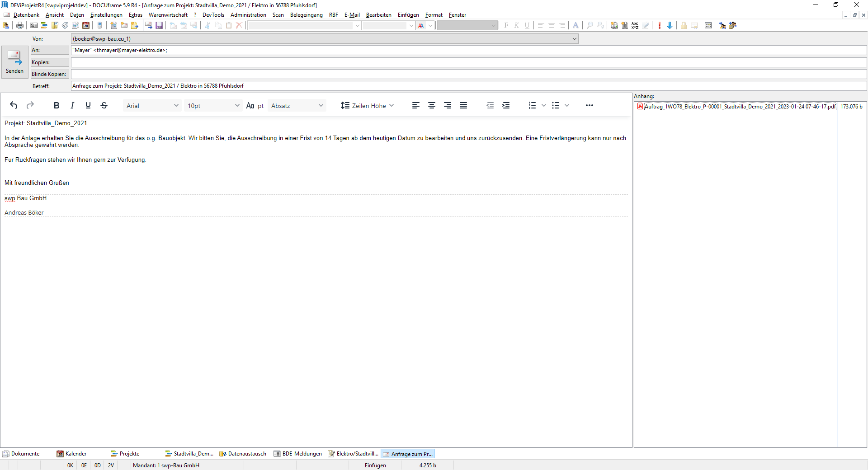The height and width of the screenshot is (470, 868).
Task: Click the An recipients button
Action: point(50,50)
